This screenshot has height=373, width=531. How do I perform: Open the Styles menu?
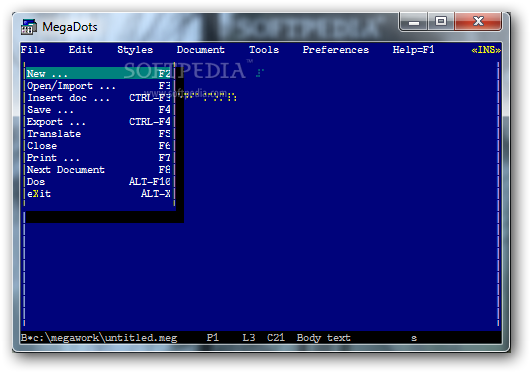point(135,50)
